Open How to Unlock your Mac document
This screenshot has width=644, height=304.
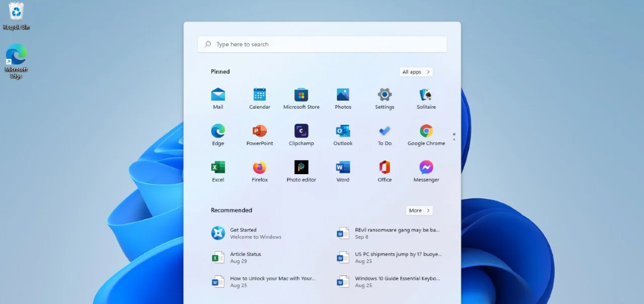click(263, 282)
